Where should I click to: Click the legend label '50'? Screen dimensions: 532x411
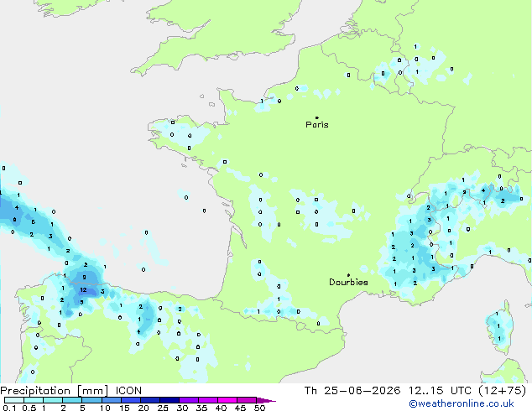tap(259, 408)
